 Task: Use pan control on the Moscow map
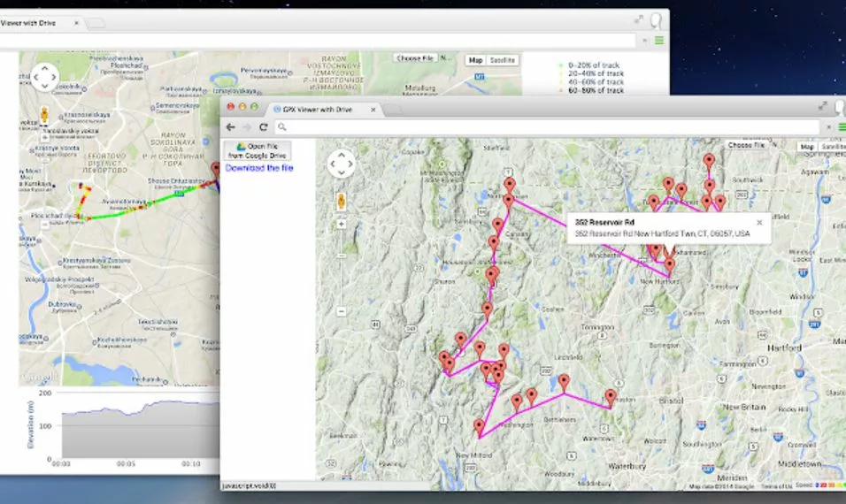point(44,77)
